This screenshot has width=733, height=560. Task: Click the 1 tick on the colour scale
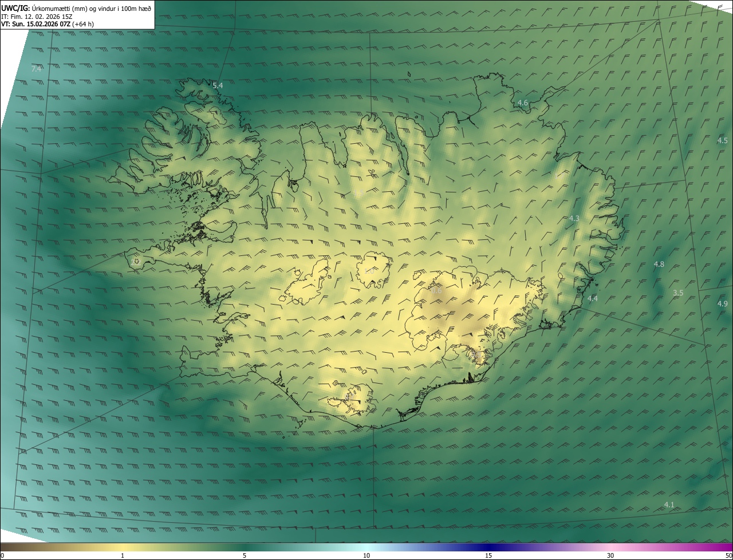123,555
